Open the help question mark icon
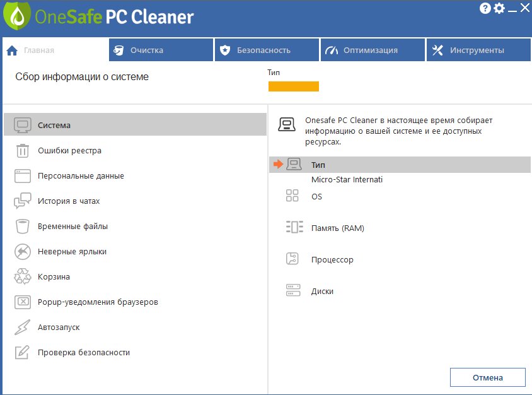532x395 pixels. click(485, 8)
